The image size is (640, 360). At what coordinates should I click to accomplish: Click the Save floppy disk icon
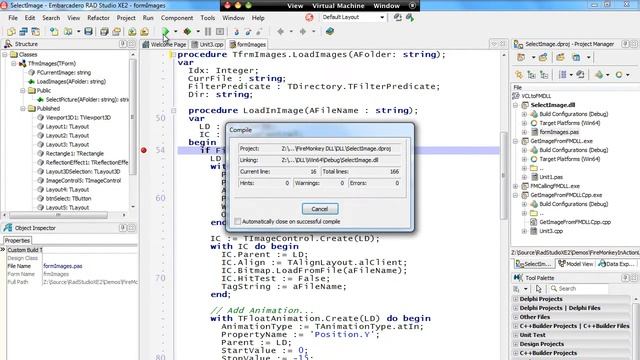[88, 31]
